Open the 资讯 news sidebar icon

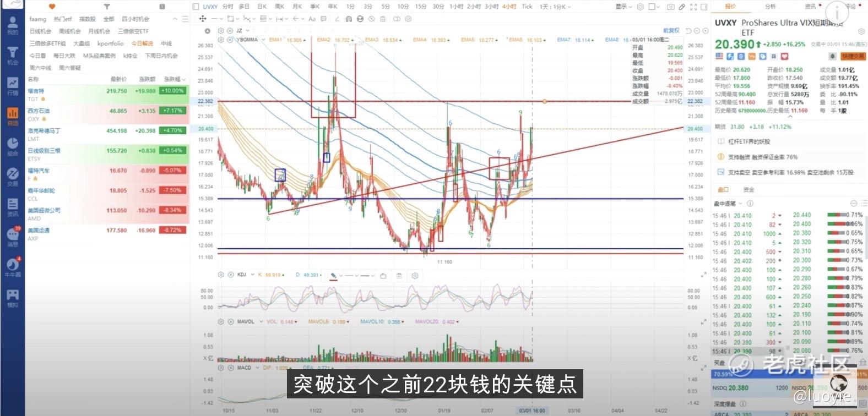tap(12, 207)
